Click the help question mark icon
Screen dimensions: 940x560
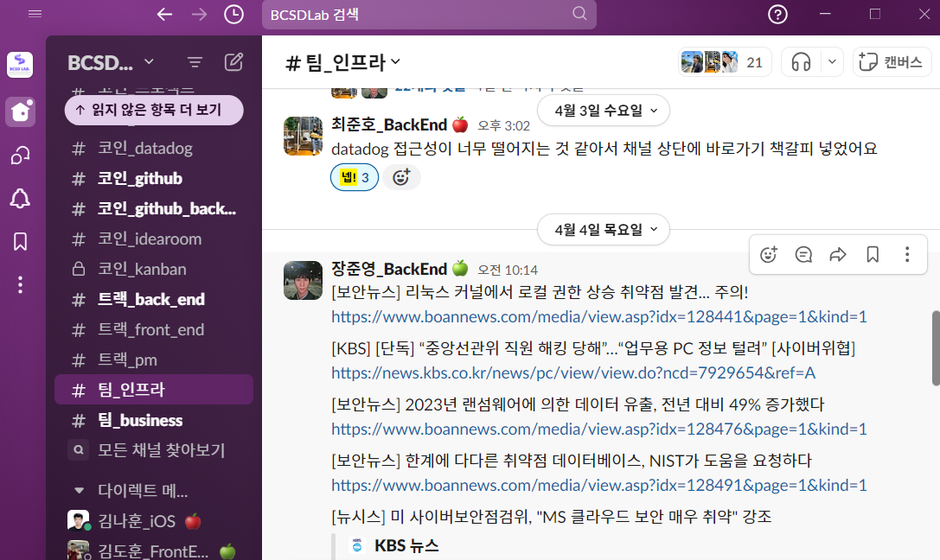pyautogui.click(x=777, y=15)
